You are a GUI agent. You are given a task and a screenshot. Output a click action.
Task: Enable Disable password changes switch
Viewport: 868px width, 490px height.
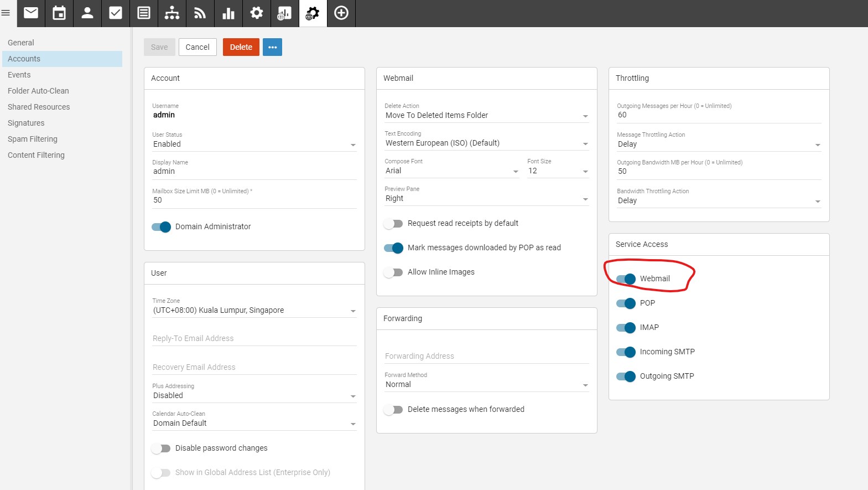[x=161, y=448]
